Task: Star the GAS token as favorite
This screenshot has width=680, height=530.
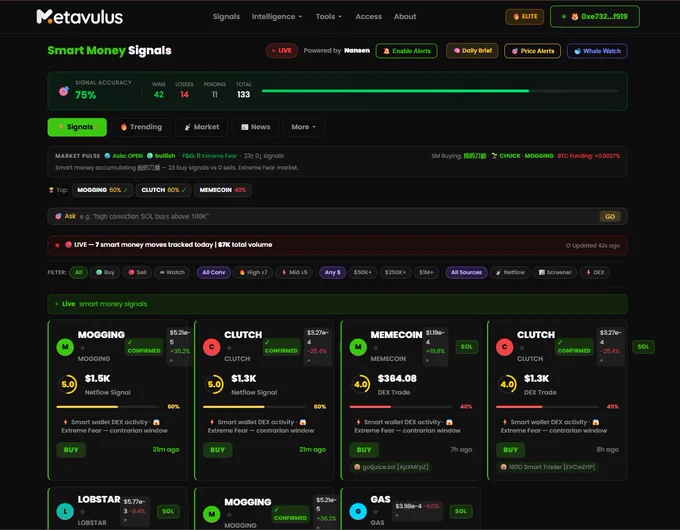Action: click(376, 511)
